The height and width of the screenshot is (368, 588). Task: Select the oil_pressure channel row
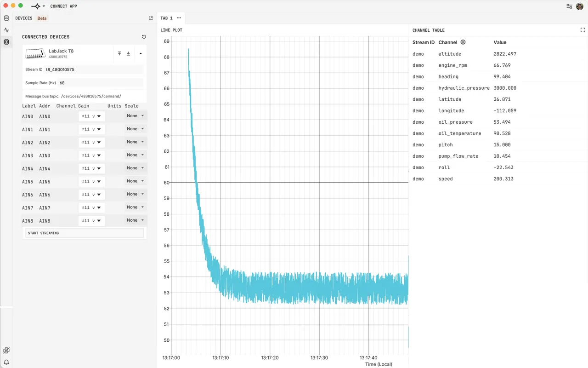tap(498, 122)
